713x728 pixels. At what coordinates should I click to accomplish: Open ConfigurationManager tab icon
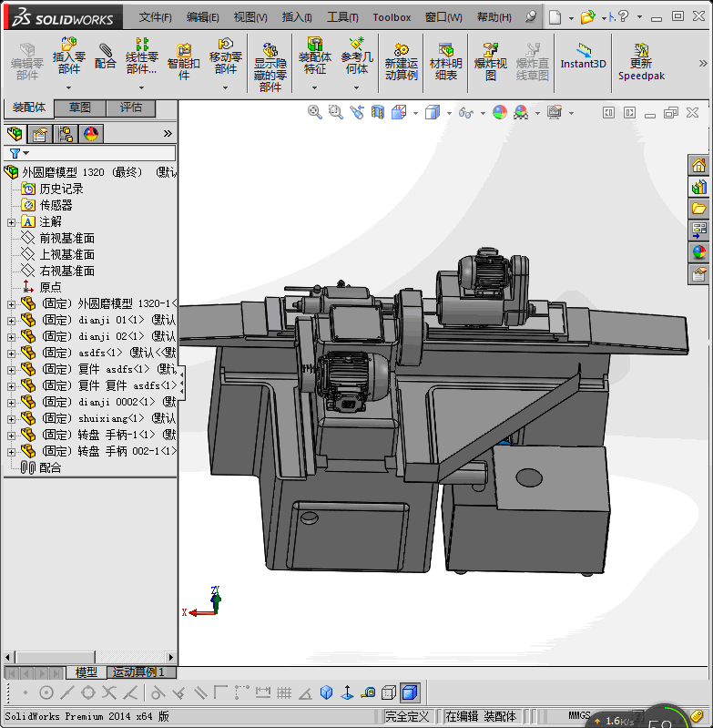66,134
